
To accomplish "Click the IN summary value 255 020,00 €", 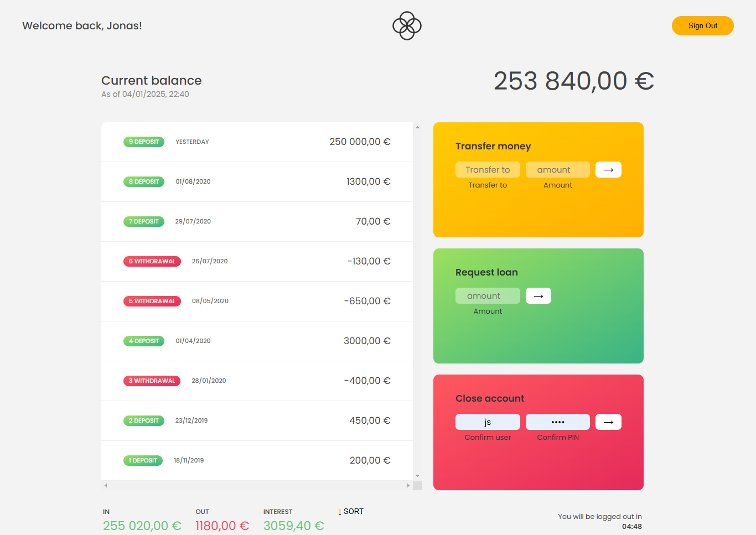I will [142, 526].
